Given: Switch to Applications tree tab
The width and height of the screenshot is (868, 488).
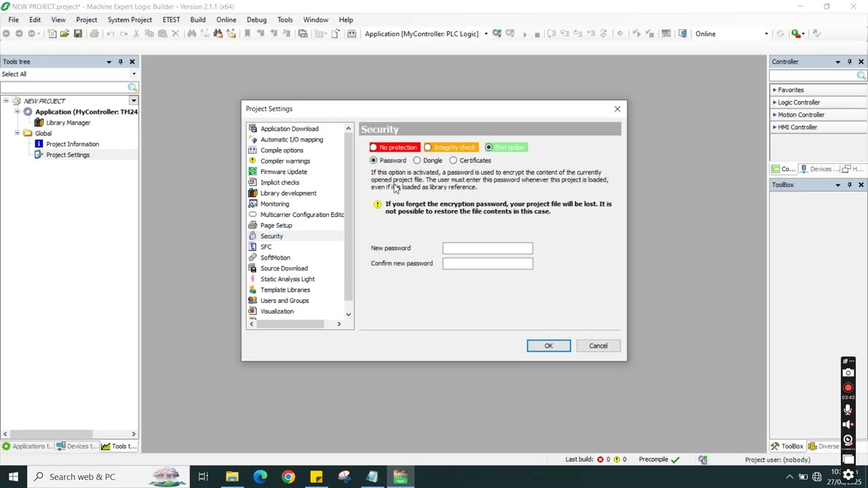Looking at the screenshot, I should point(27,446).
